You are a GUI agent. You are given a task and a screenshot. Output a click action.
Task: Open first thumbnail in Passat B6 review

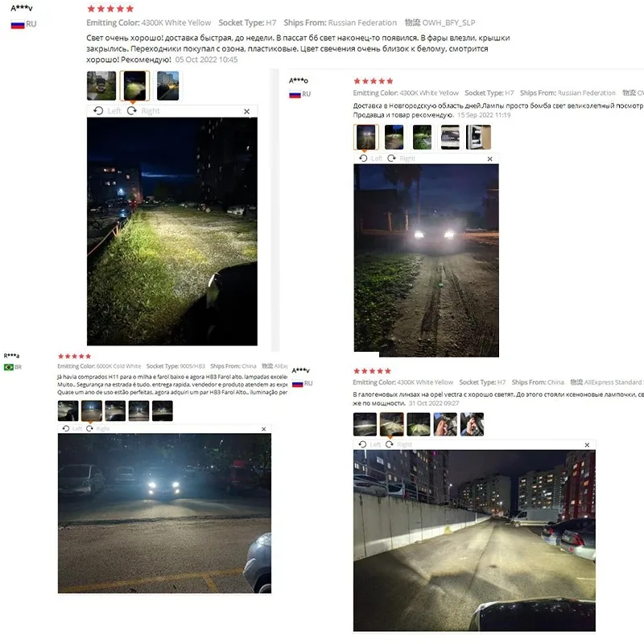click(101, 85)
